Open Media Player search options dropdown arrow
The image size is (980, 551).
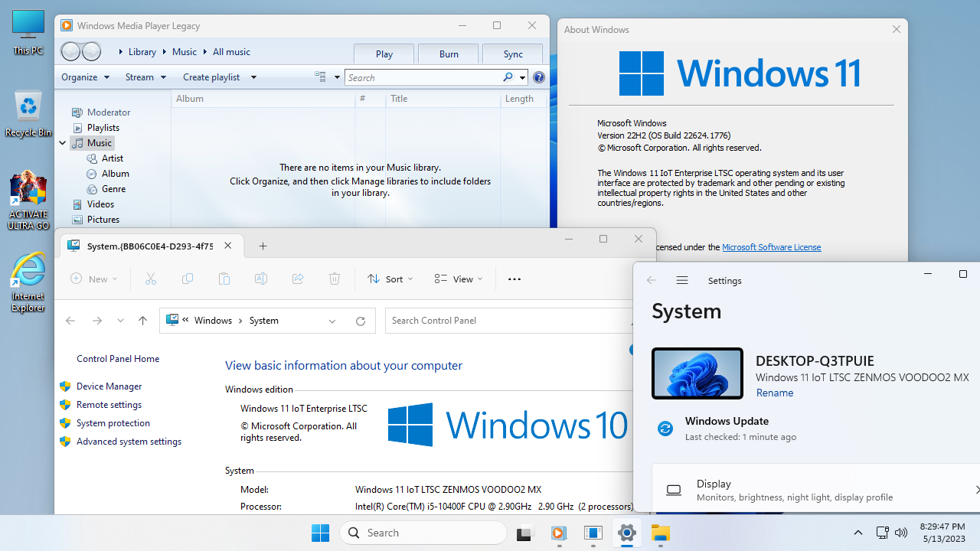522,77
